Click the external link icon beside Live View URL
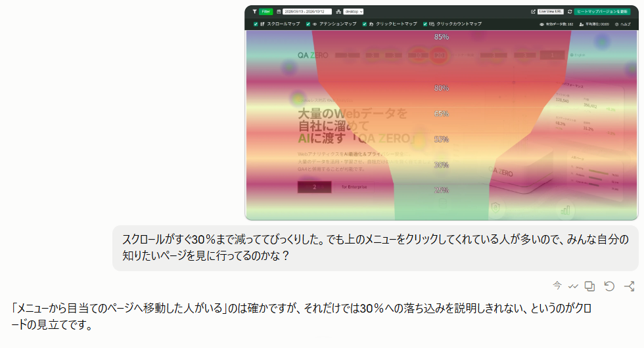Screen dimensions: 644x348 533,12
